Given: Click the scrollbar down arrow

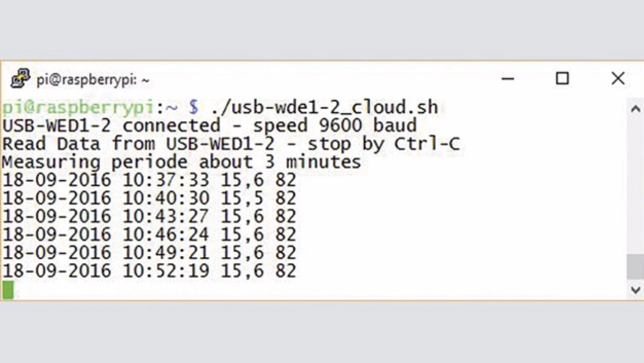Looking at the screenshot, I should pos(635,290).
